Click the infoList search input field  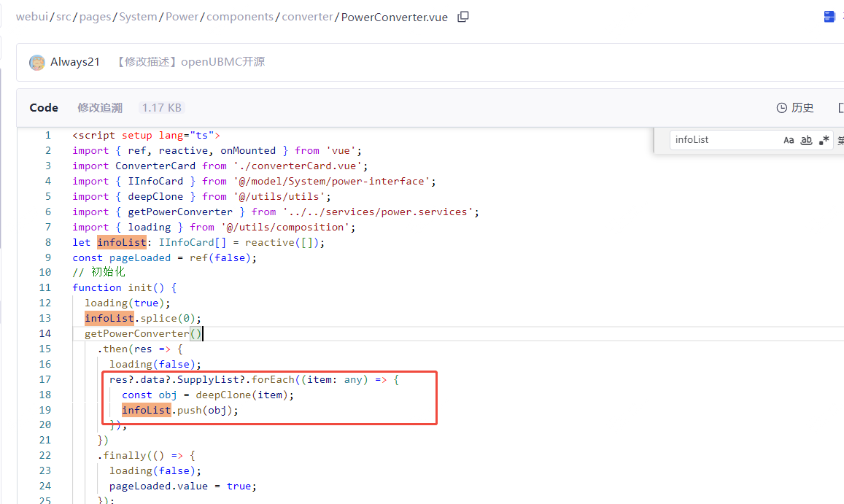point(722,140)
